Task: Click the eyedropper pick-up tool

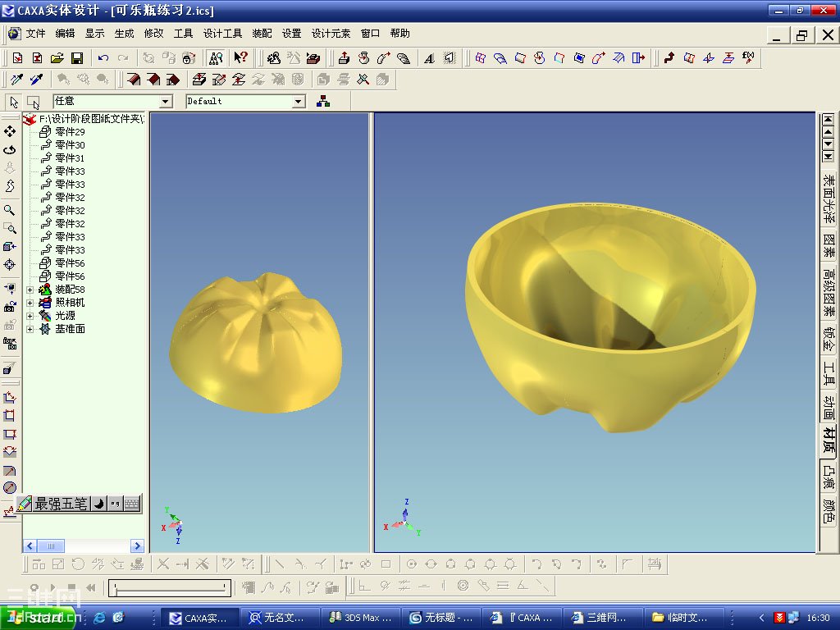Action: [16, 80]
